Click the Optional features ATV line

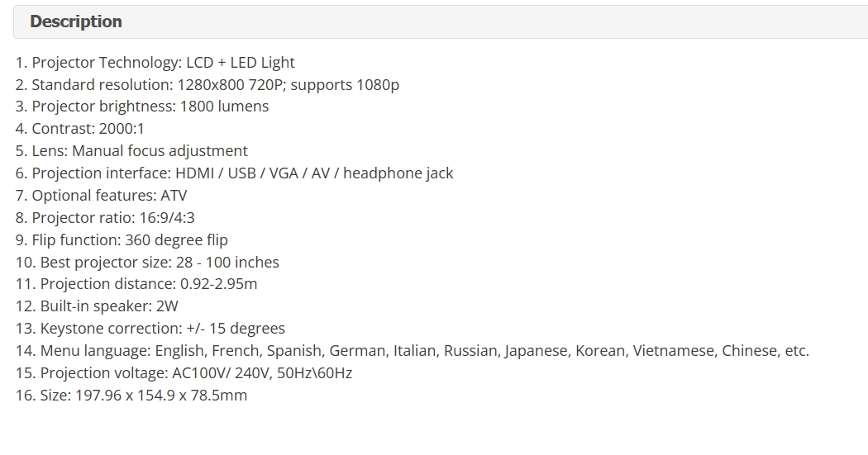(102, 196)
